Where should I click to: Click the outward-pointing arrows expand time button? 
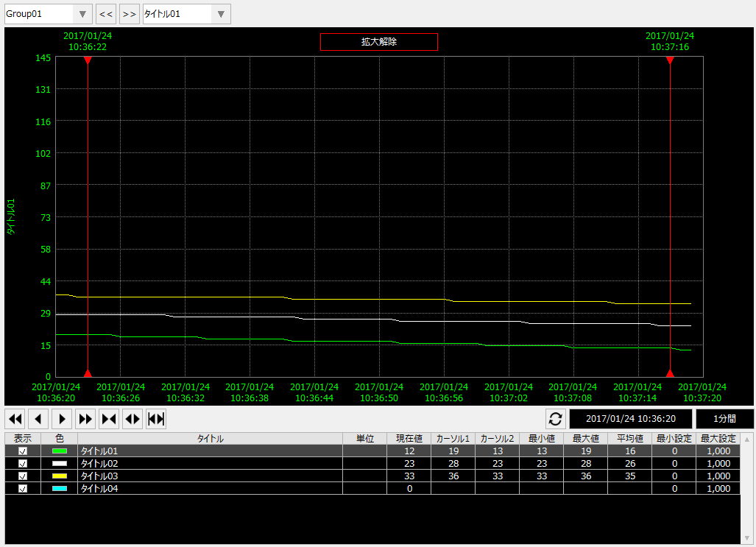[x=133, y=419]
